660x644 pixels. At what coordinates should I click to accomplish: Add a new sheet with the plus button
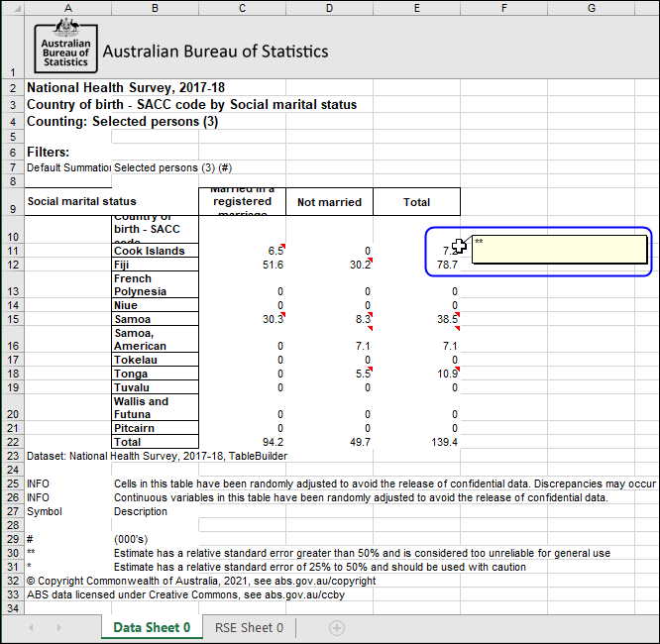point(337,628)
